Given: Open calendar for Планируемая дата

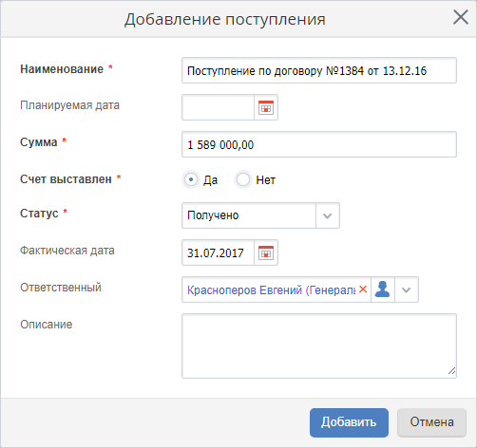Looking at the screenshot, I should point(266,107).
